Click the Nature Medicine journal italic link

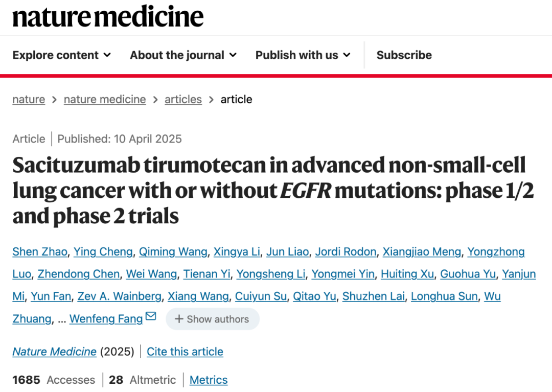coord(54,352)
